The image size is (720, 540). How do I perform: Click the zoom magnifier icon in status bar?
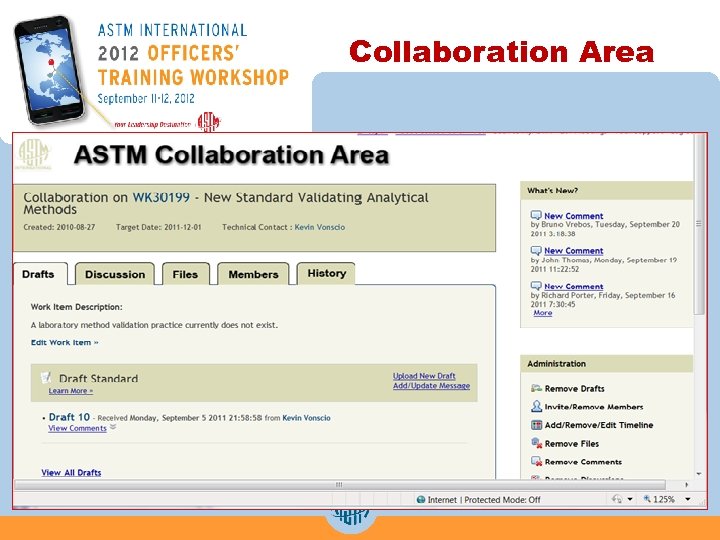(647, 499)
